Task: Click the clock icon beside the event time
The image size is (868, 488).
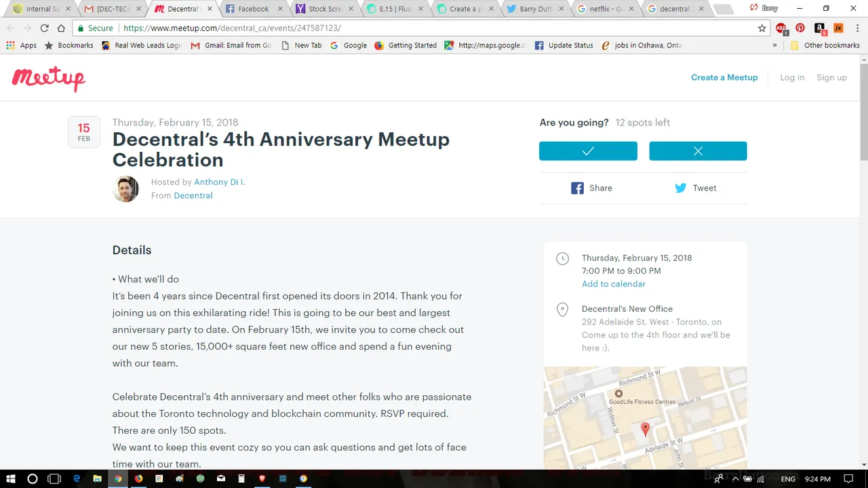Action: click(562, 258)
